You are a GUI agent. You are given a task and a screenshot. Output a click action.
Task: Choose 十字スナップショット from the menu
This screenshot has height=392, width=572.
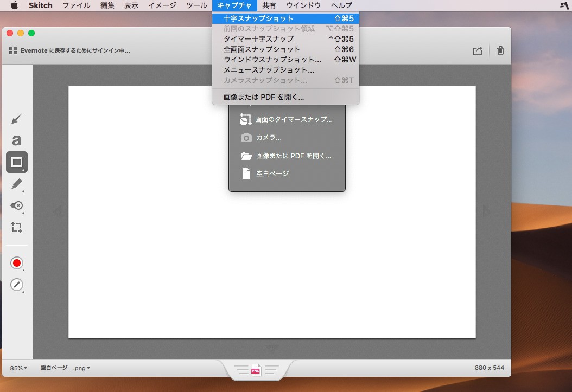(258, 18)
